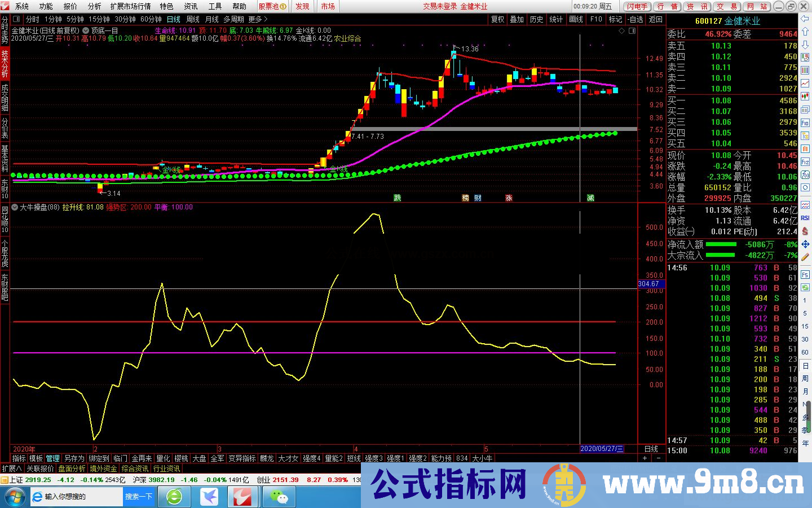Click the 网 站 website icon top right

(758, 6)
